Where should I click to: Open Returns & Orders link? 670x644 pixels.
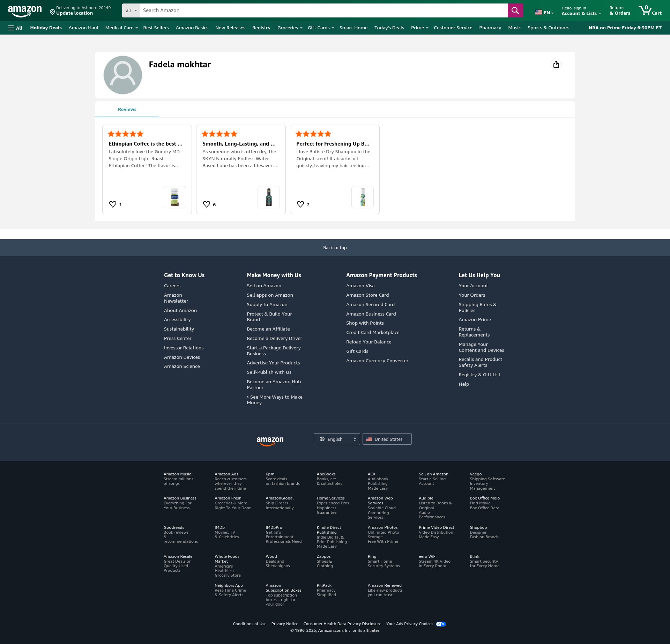click(620, 11)
